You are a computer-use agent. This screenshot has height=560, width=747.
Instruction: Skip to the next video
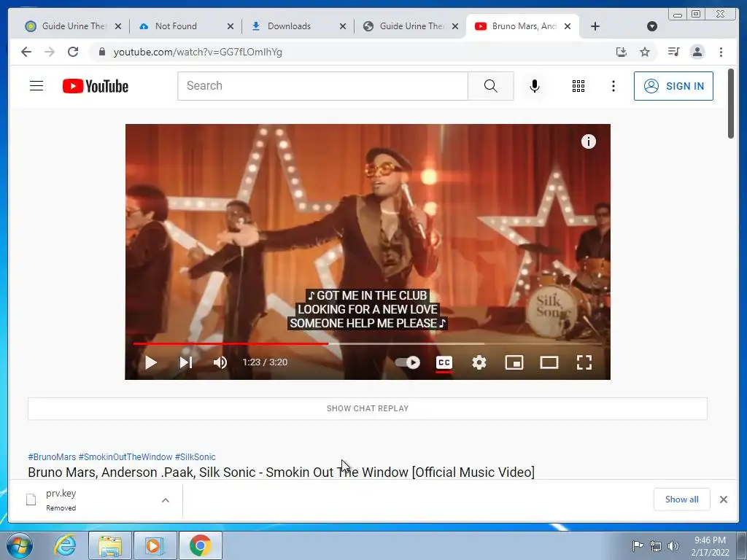pos(186,362)
